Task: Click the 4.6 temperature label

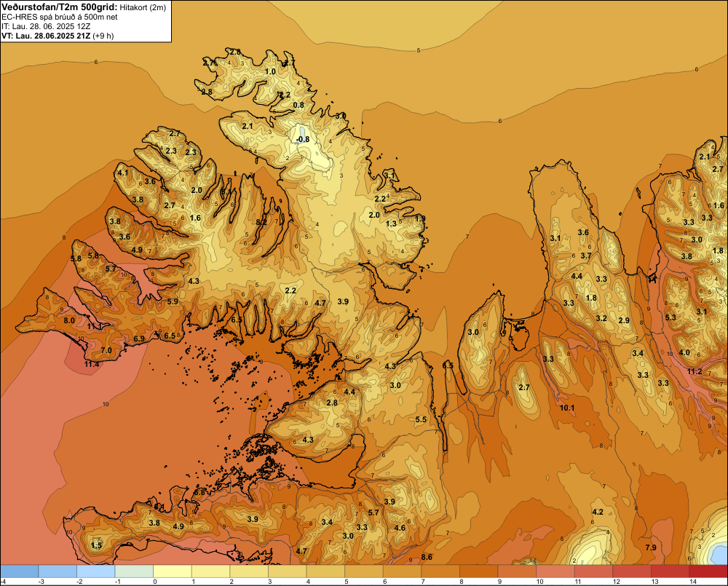Action: point(400,528)
